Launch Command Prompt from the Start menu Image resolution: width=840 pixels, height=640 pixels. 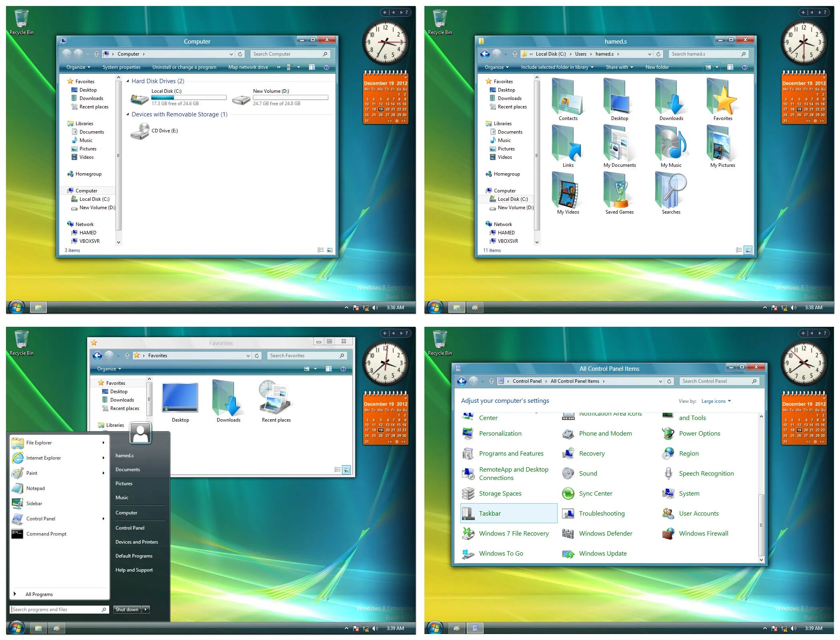46,534
